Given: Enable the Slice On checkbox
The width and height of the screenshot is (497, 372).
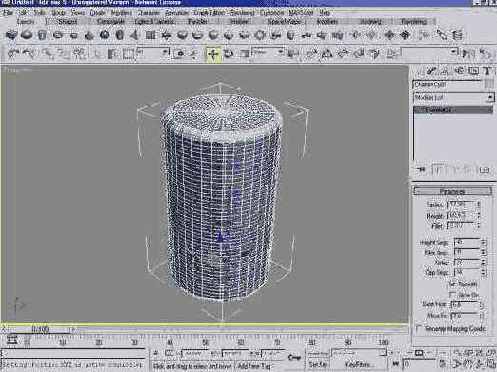Looking at the screenshot, I should tap(451, 295).
